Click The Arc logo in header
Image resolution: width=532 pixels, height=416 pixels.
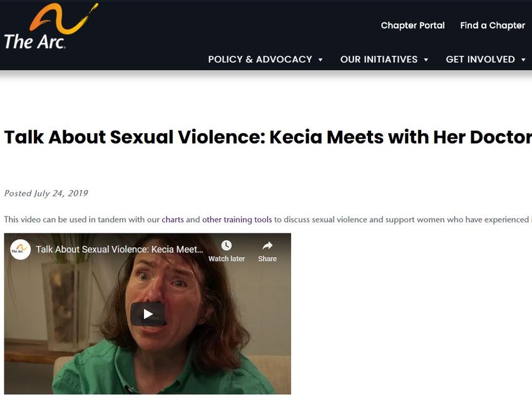tap(51, 26)
